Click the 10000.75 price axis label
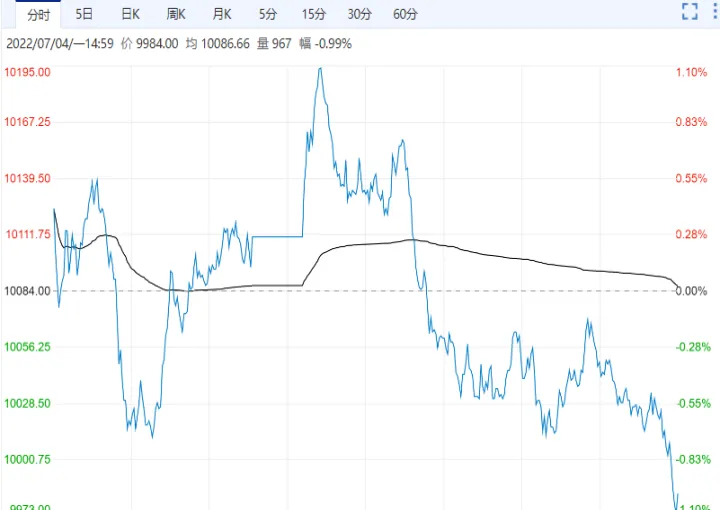This screenshot has width=720, height=510. pyautogui.click(x=28, y=459)
